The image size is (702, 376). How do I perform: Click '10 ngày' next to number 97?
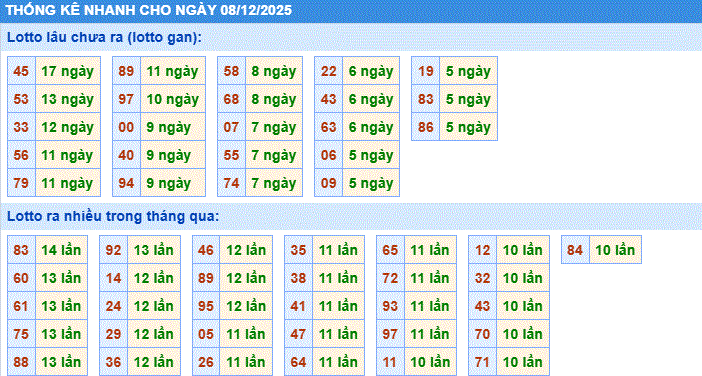(x=173, y=99)
